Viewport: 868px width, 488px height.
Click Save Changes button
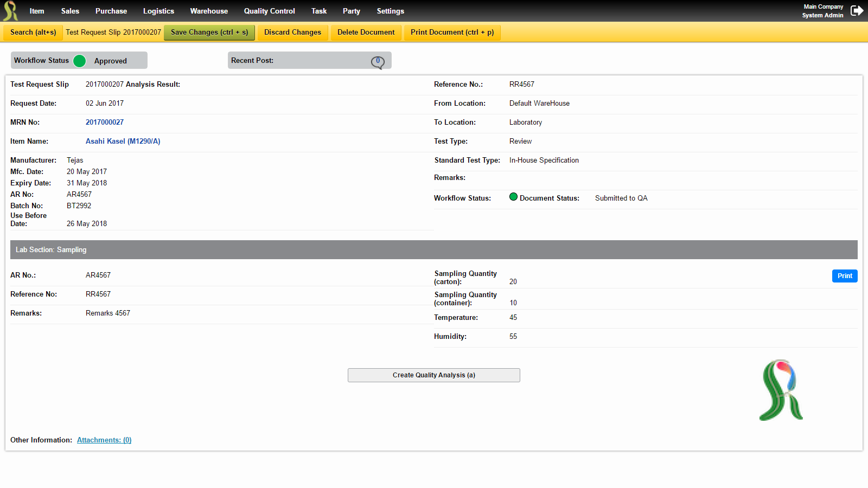(209, 33)
